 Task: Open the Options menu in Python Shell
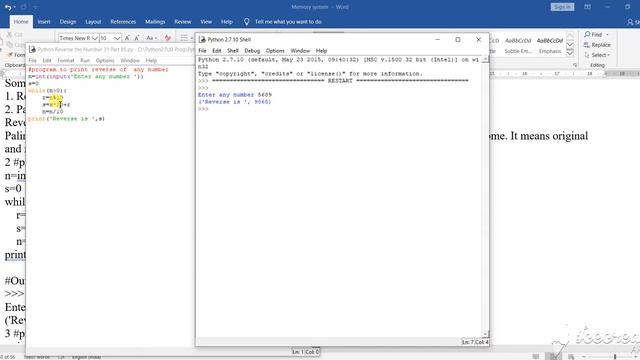(x=275, y=51)
